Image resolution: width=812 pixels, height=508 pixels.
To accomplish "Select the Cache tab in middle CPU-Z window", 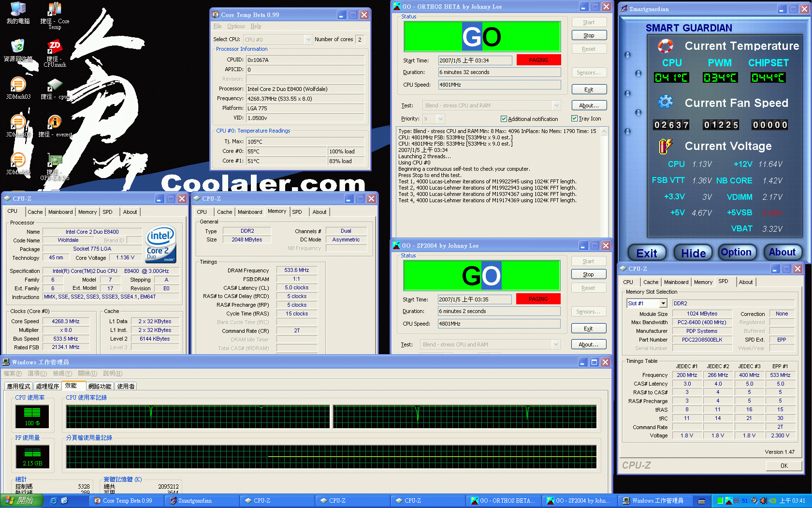I will tap(224, 212).
